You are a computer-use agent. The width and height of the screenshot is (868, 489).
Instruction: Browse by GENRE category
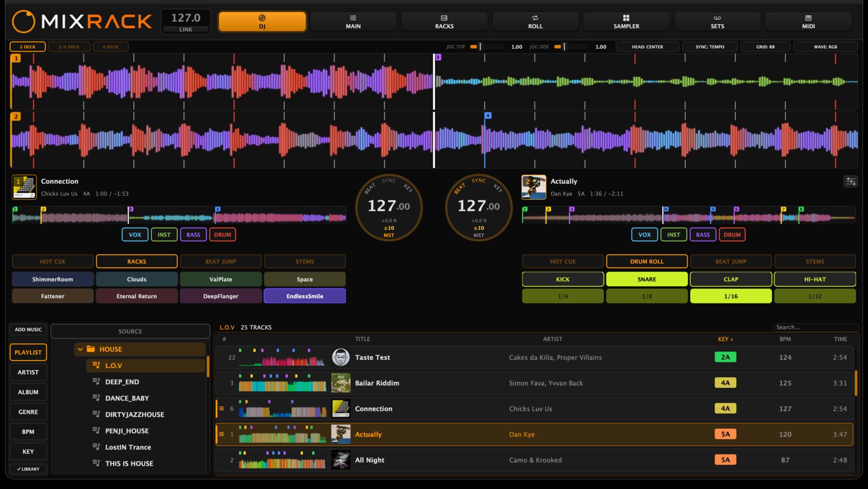28,412
